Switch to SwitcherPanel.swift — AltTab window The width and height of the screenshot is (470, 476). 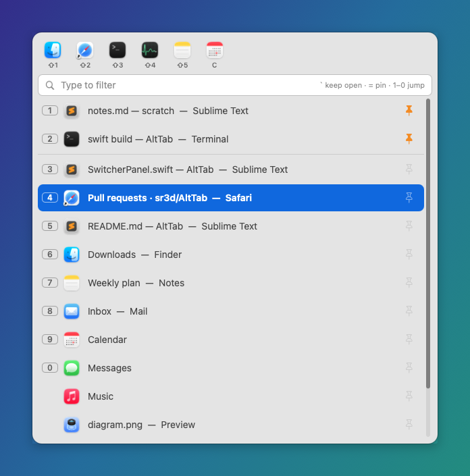(x=231, y=169)
